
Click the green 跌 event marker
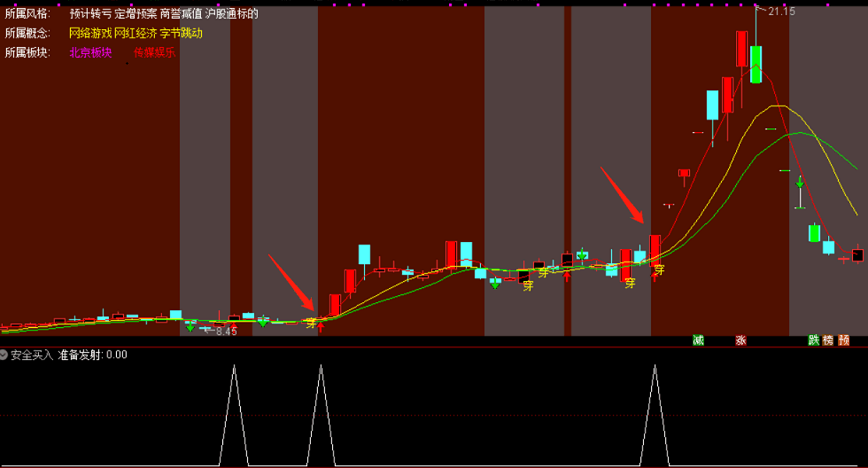coord(813,340)
